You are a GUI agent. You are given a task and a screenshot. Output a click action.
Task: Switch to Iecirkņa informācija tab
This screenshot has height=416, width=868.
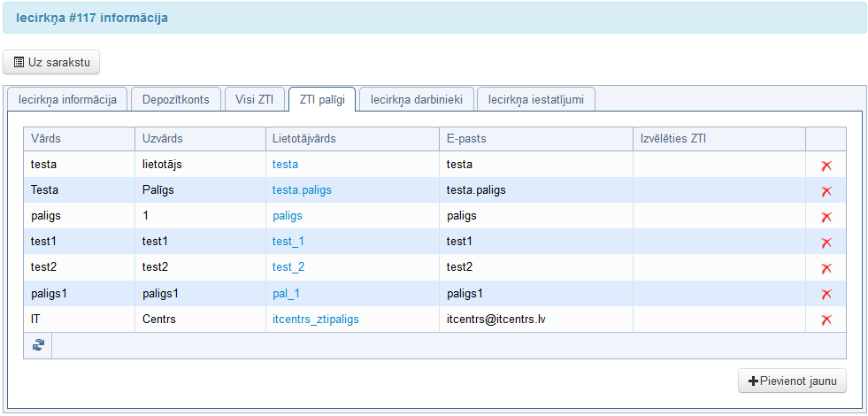pos(67,99)
